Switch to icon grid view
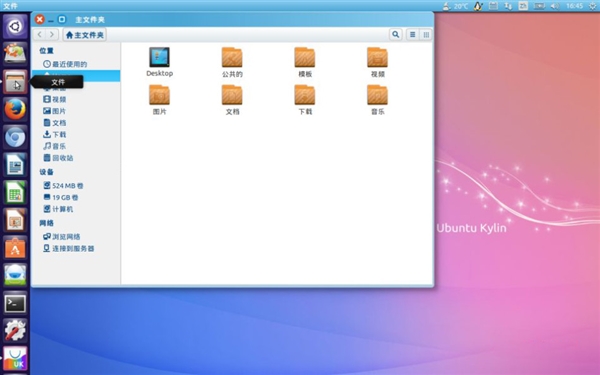The width and height of the screenshot is (600, 375). click(x=426, y=34)
